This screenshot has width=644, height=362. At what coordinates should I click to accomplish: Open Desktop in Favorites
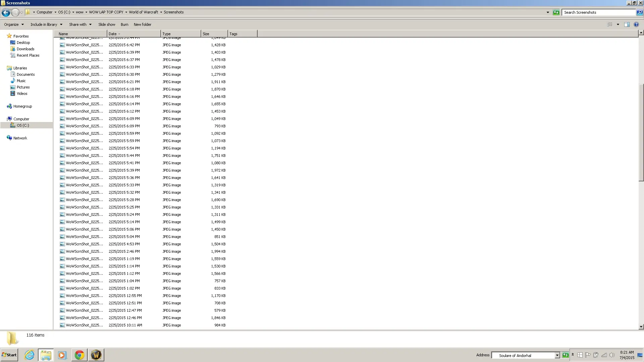(x=23, y=43)
